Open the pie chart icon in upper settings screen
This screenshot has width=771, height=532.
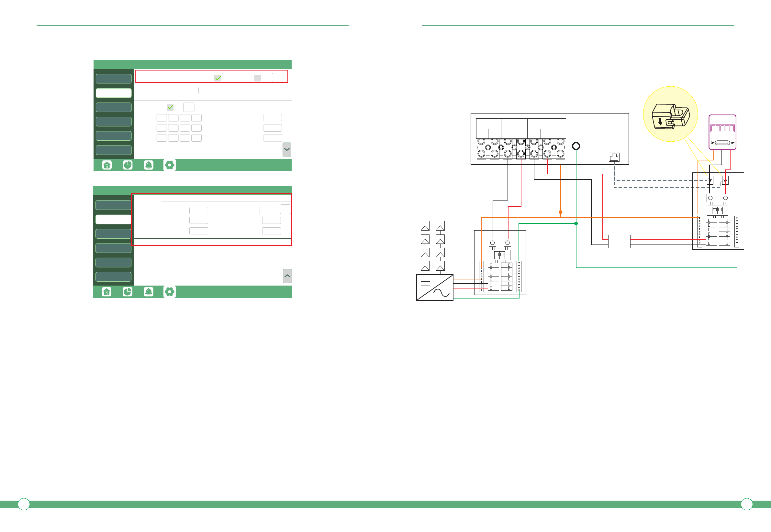(x=128, y=165)
